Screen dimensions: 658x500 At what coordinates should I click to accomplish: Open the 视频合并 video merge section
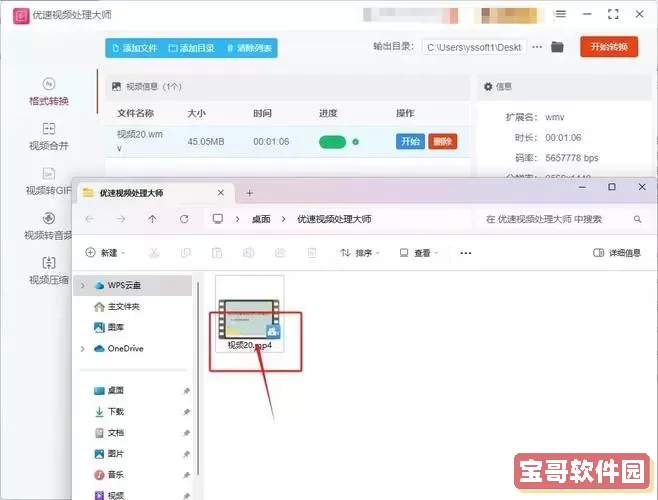(x=49, y=136)
